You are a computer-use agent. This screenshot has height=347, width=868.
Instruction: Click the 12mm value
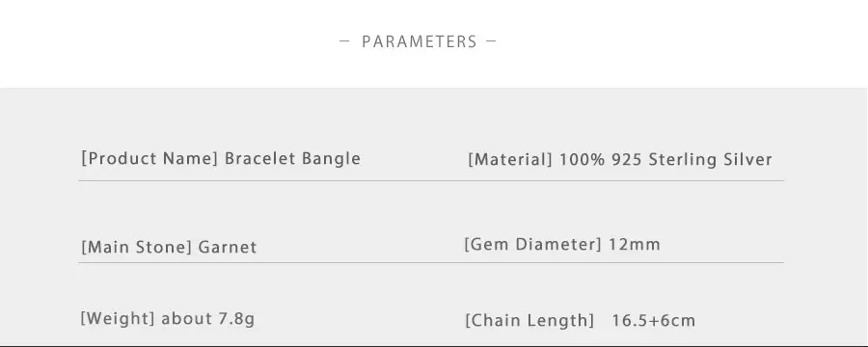tap(635, 244)
